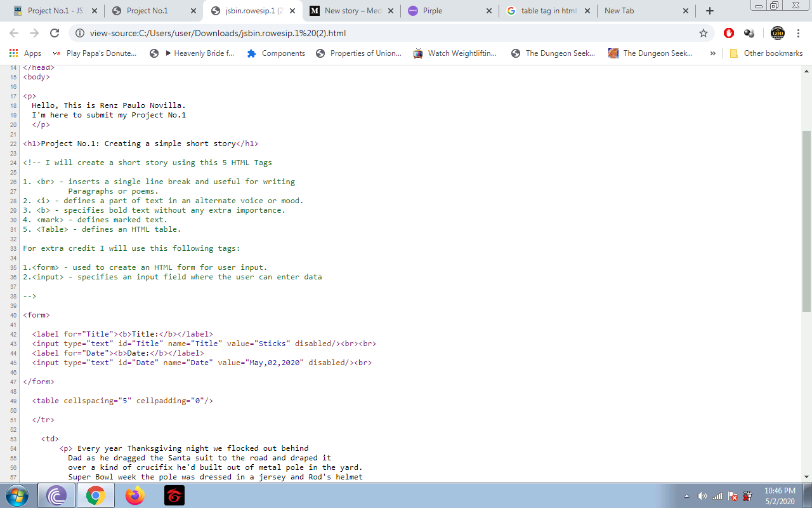Open a new tab with the plus button
This screenshot has width=812, height=508.
click(709, 10)
